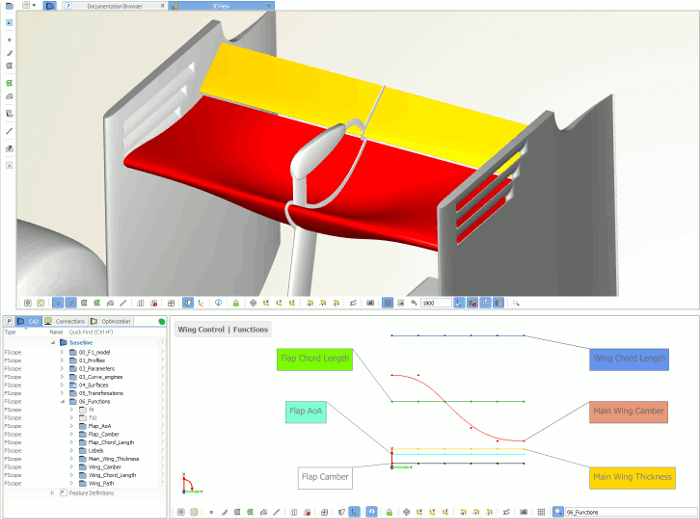Click the globe icon in functions view toolbar
700x519 pixels.
[406, 512]
